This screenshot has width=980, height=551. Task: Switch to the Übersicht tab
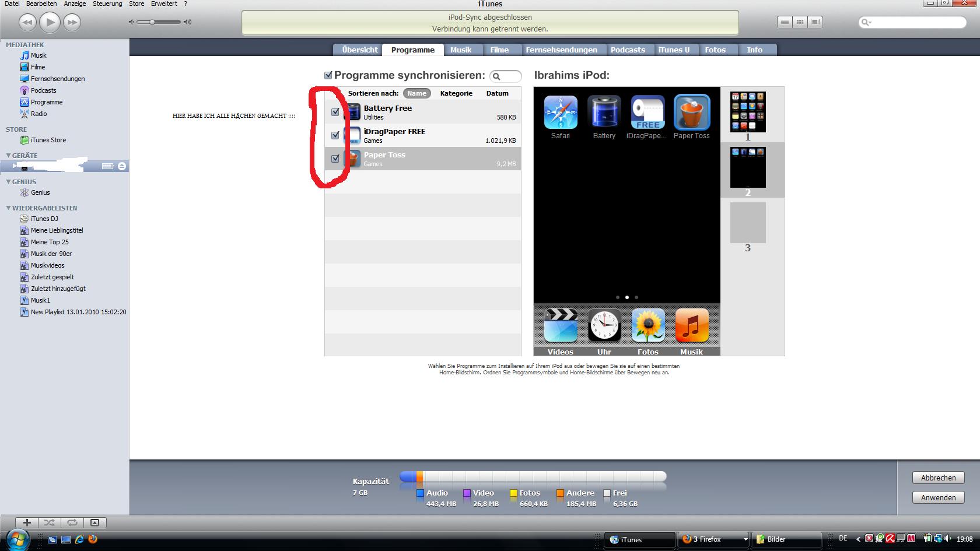pos(359,50)
